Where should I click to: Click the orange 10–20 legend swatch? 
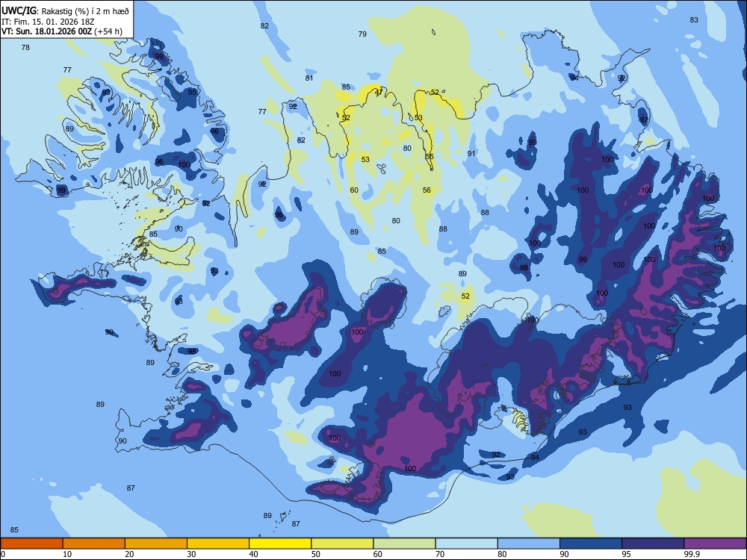(x=94, y=544)
